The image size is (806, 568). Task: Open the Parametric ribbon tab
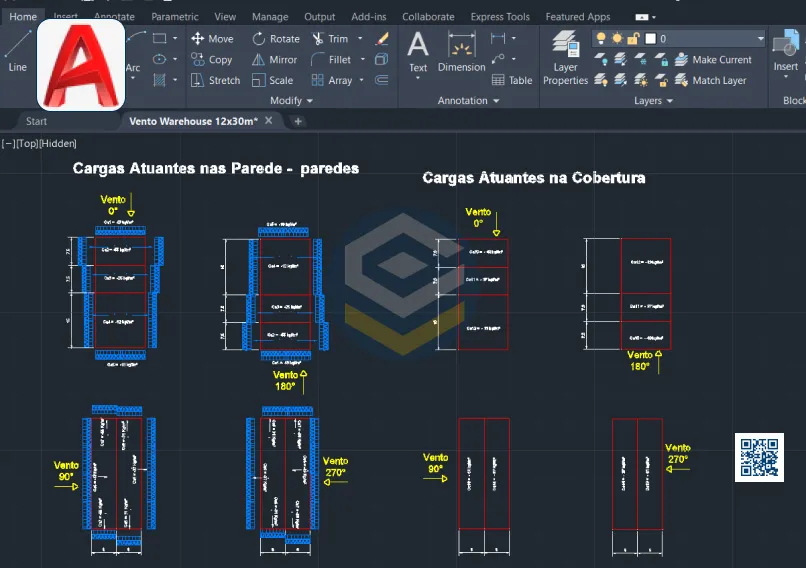[x=174, y=17]
